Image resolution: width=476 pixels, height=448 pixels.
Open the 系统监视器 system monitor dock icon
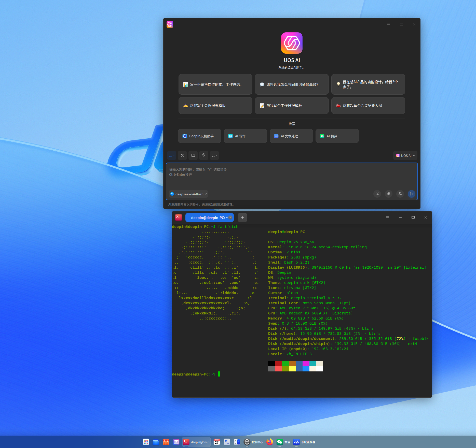tap(296, 442)
